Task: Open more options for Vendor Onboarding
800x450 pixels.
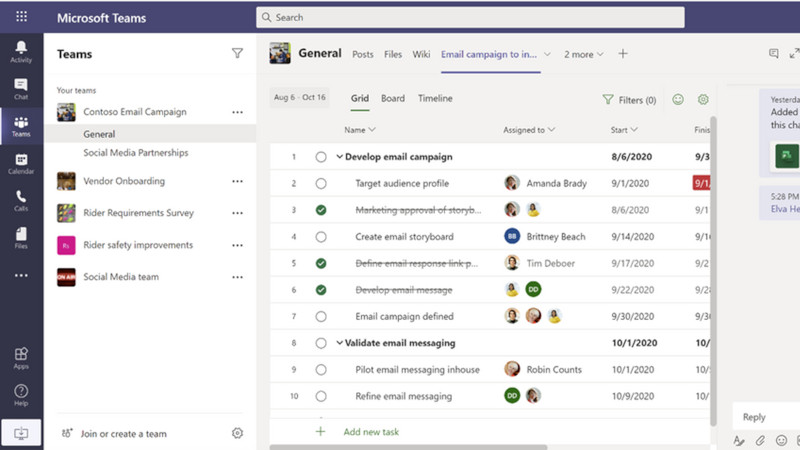Action: (x=237, y=181)
